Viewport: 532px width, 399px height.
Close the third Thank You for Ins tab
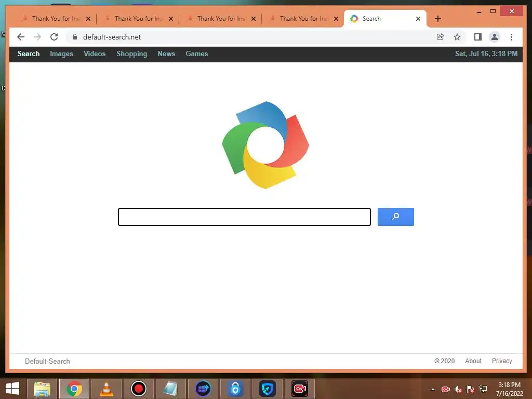tap(254, 19)
